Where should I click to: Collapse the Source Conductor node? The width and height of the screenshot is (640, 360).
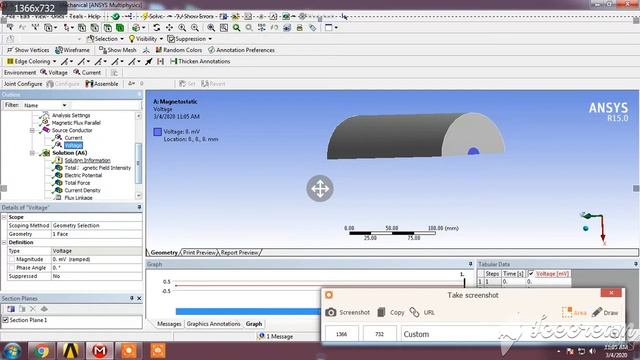pos(32,131)
